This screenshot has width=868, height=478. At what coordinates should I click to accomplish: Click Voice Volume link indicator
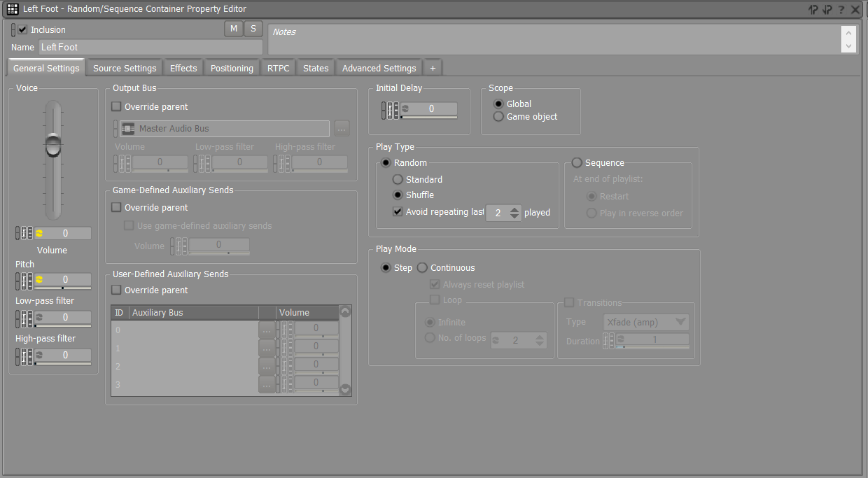[x=18, y=233]
